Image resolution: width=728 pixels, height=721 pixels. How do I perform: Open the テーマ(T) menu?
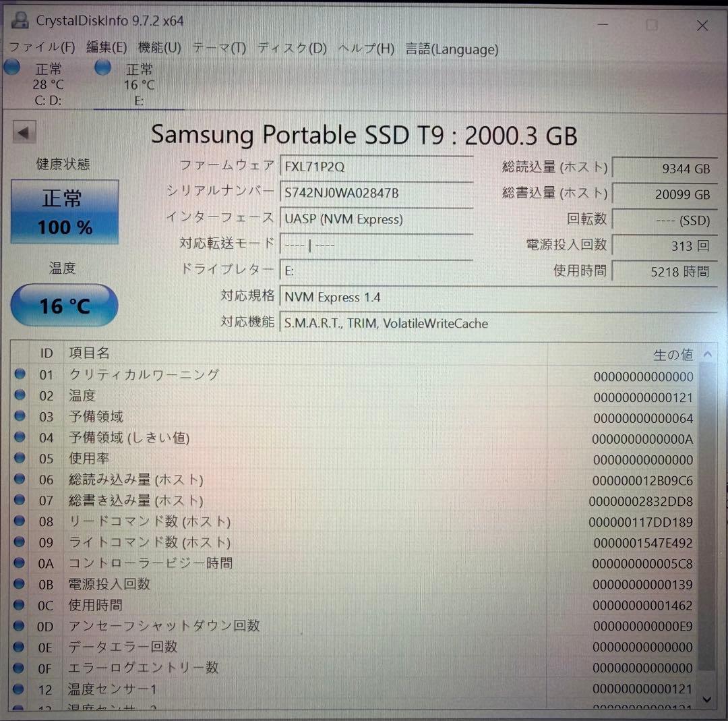(x=219, y=48)
